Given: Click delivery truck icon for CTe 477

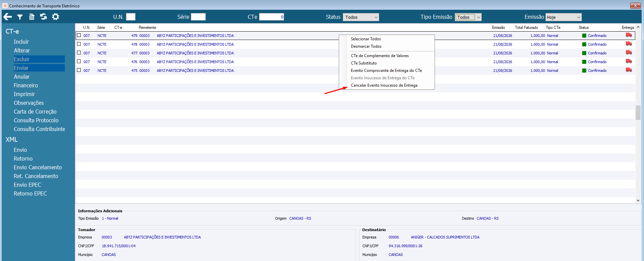Looking at the screenshot, I should pos(629,53).
